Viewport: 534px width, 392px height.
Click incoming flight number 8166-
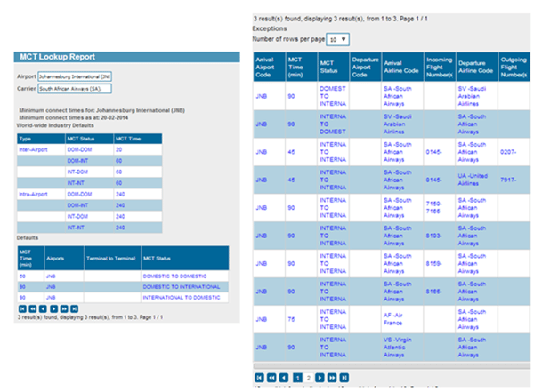[x=434, y=292]
